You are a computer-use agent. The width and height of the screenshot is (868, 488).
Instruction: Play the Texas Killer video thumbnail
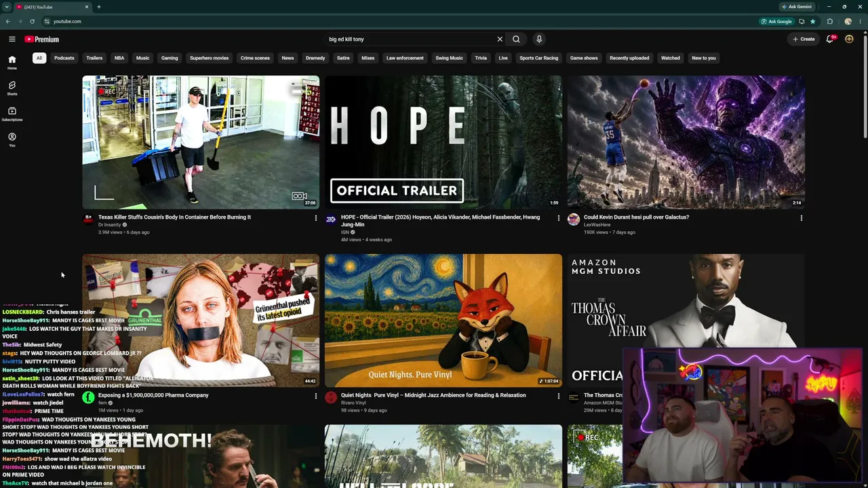pos(201,142)
